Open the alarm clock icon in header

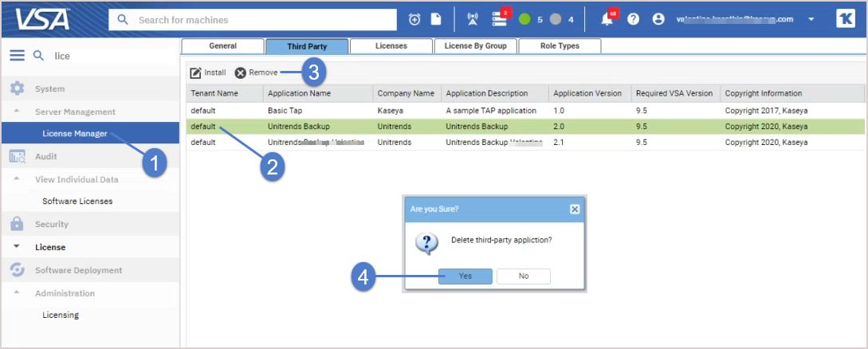click(414, 19)
